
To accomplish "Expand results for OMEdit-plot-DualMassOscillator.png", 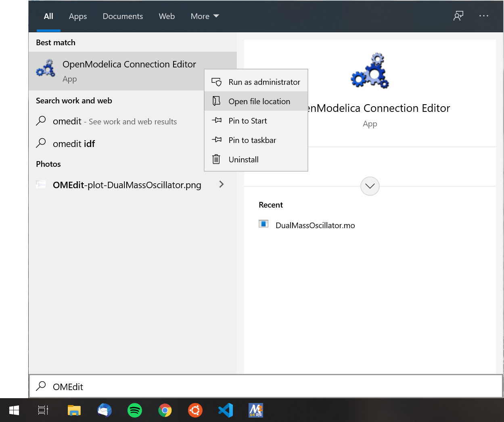I will (221, 184).
